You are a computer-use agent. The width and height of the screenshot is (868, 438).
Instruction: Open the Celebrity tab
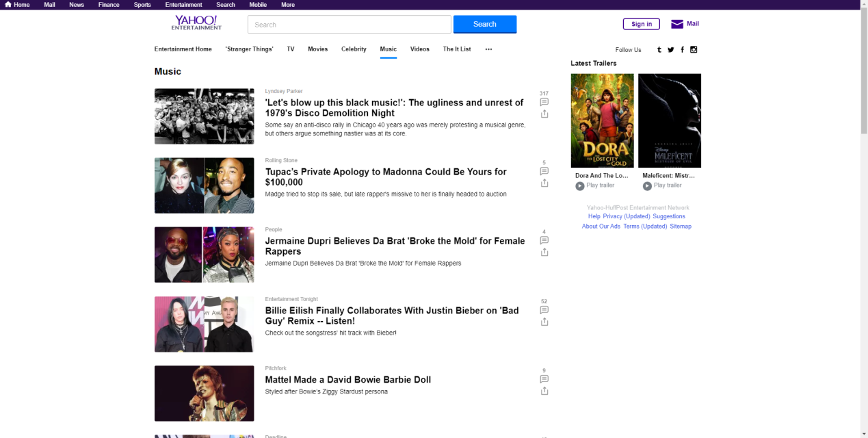coord(354,49)
